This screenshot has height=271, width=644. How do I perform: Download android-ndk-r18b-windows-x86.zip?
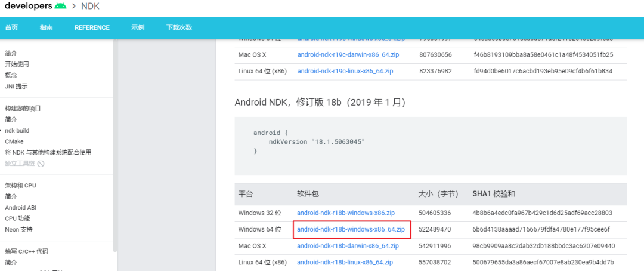click(x=346, y=213)
